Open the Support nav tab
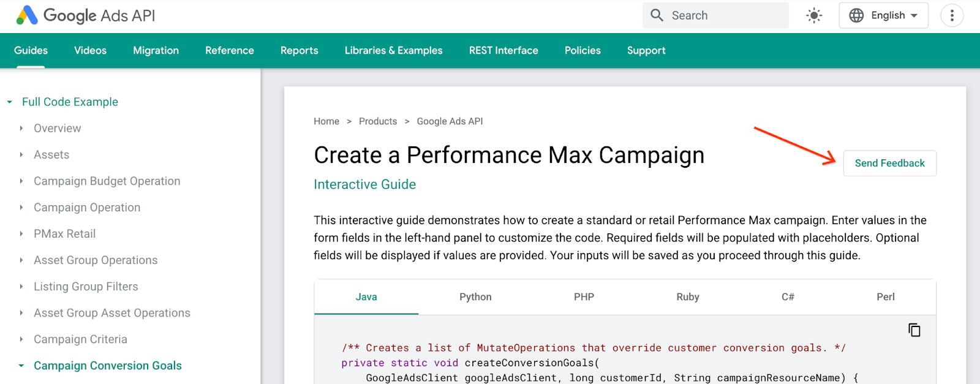This screenshot has width=980, height=384. pos(646,50)
